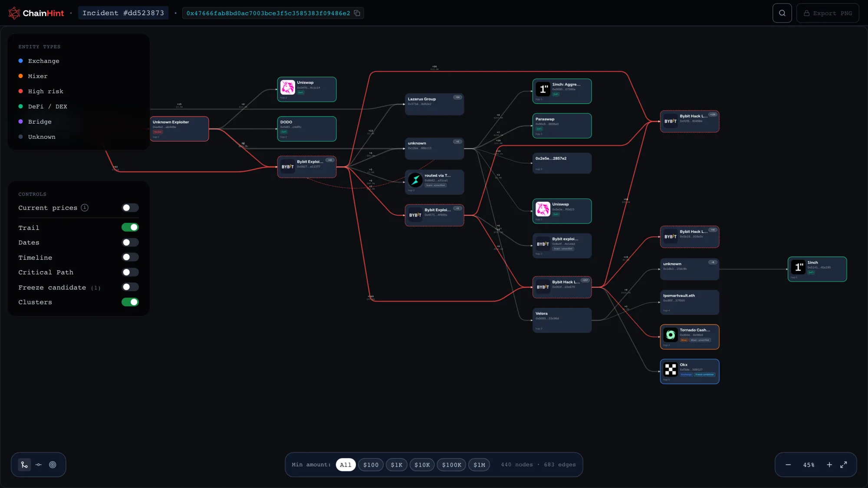Expand the badge on Bybit Hack L… 0x063f node

pyautogui.click(x=585, y=280)
